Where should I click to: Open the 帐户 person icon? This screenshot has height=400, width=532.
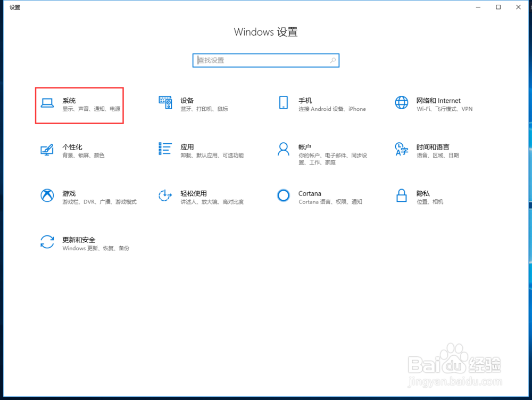coord(284,149)
